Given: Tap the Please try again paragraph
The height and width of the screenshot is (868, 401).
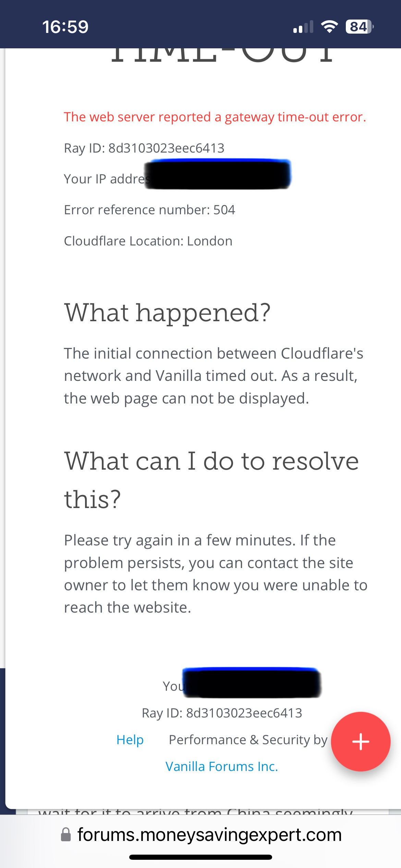Looking at the screenshot, I should click(x=216, y=574).
